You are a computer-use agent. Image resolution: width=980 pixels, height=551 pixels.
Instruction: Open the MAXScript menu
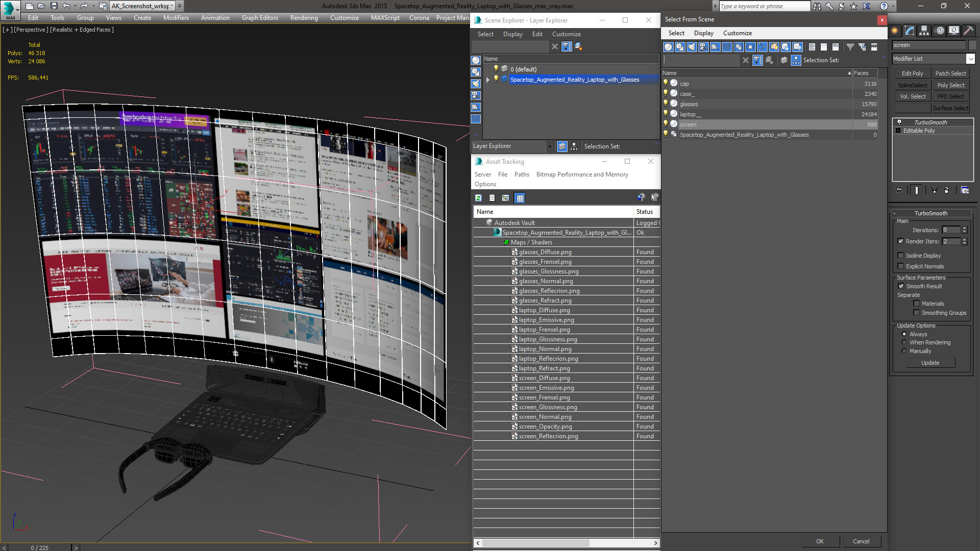(x=385, y=18)
